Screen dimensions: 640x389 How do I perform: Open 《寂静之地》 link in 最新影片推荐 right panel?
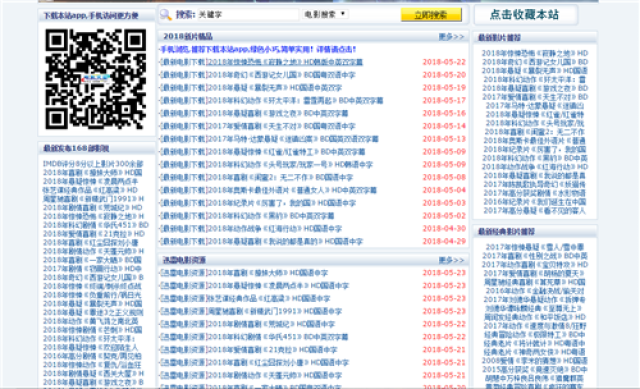coord(535,53)
